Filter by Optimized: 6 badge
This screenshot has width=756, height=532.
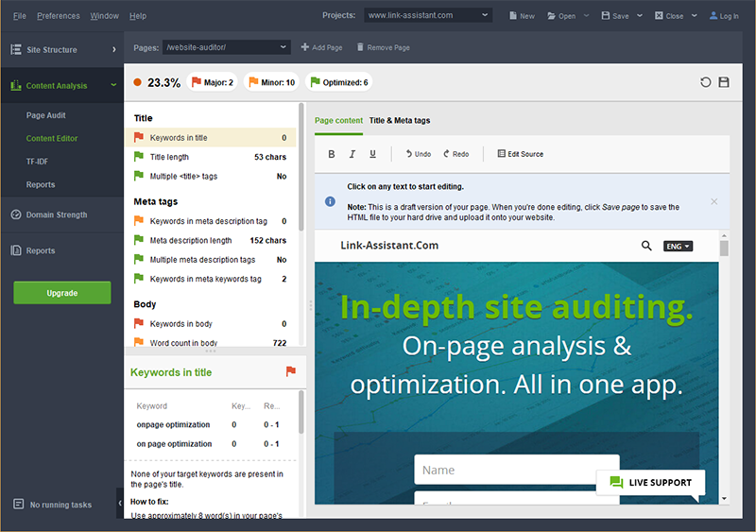340,82
